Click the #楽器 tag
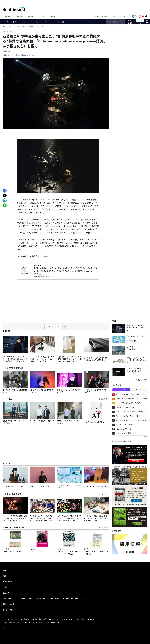The image size is (150, 644). click(x=5, y=55)
